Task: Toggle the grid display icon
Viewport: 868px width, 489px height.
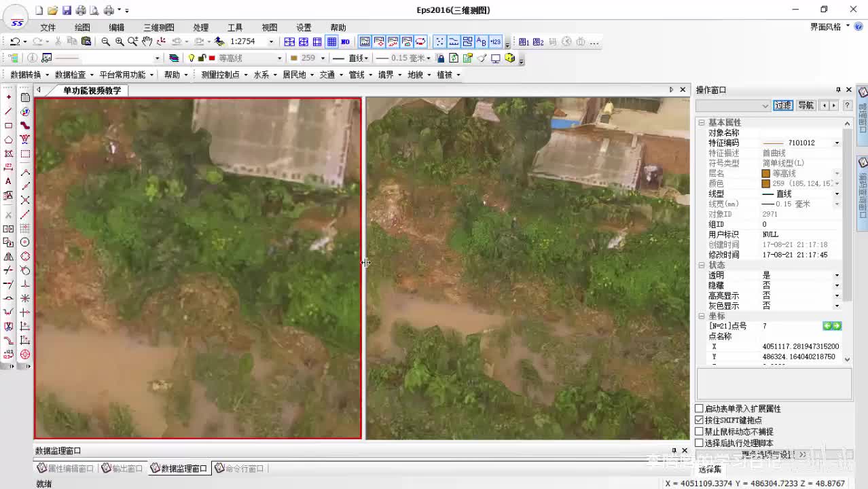Action: coord(331,41)
